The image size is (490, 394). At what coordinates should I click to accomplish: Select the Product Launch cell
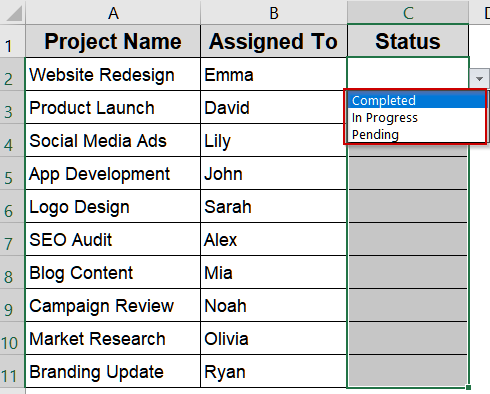[113, 107]
